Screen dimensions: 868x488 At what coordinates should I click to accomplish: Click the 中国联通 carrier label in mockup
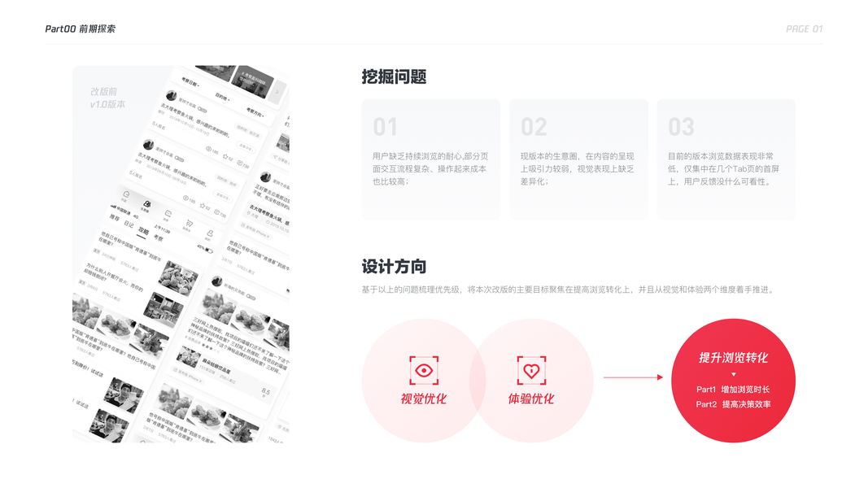coord(125,211)
